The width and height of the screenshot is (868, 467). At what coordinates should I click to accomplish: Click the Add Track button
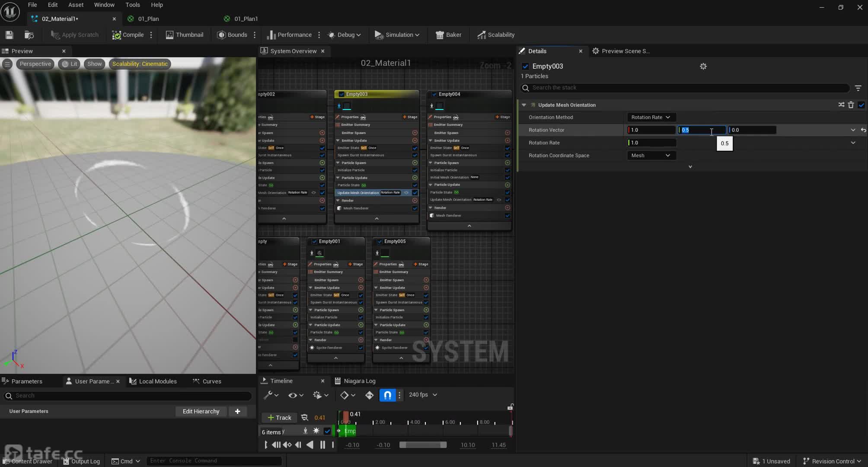tap(279, 418)
